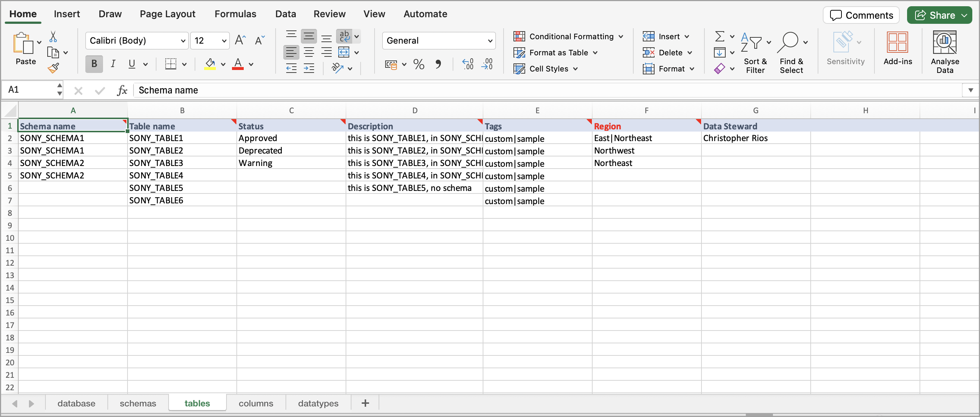Viewport: 980px width, 417px height.
Task: Click the Merge & Center icon
Action: (344, 52)
